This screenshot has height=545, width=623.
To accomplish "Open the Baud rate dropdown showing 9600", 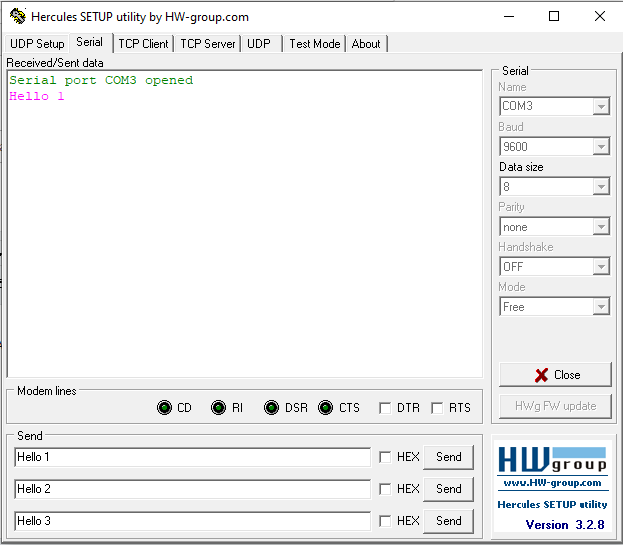I will tap(555, 147).
